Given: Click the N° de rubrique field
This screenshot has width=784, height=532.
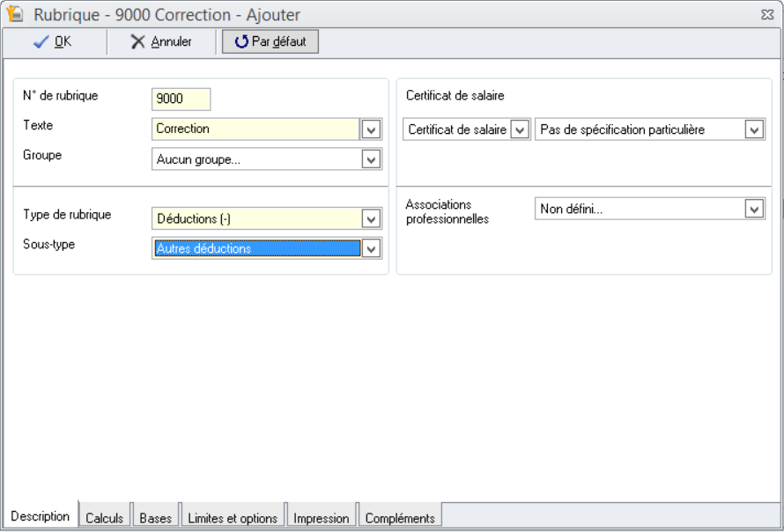Looking at the screenshot, I should [181, 99].
